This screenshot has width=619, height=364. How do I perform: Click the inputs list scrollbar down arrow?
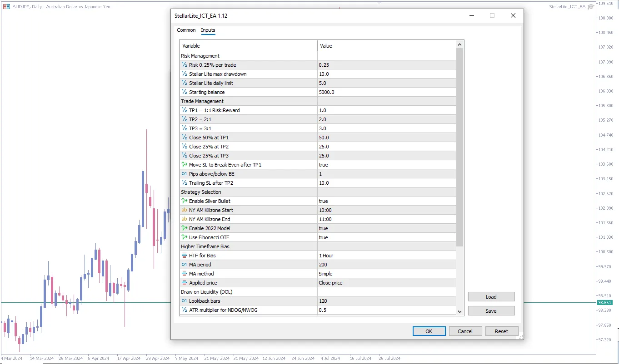pos(459,311)
